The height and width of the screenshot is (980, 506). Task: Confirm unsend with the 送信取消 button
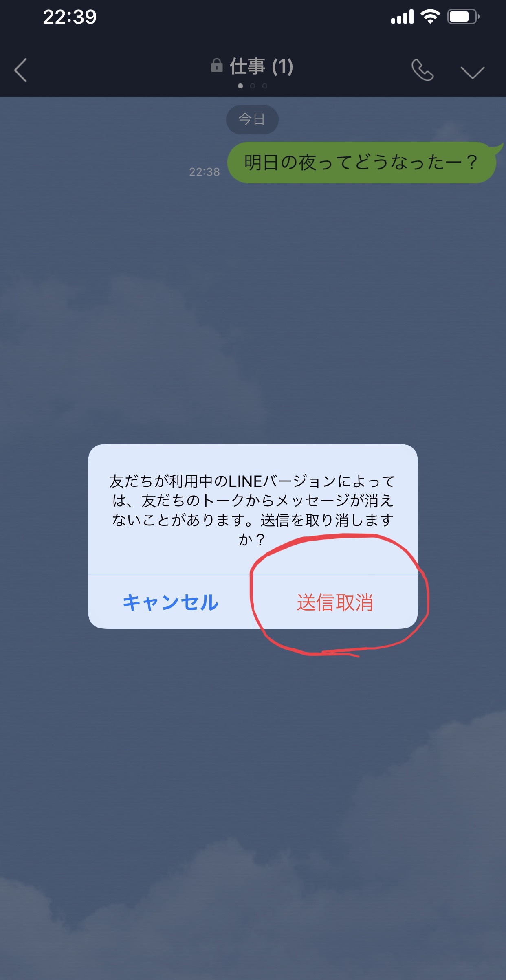point(335,602)
